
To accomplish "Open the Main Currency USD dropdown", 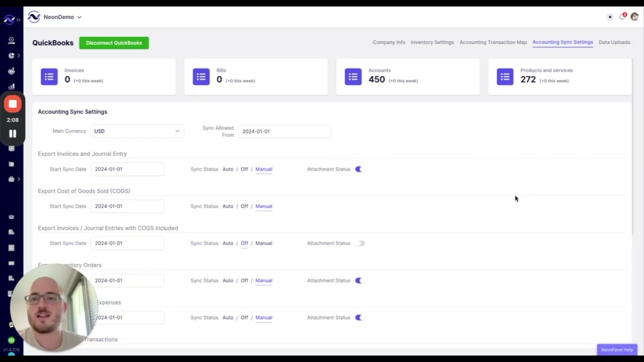I will pyautogui.click(x=137, y=131).
